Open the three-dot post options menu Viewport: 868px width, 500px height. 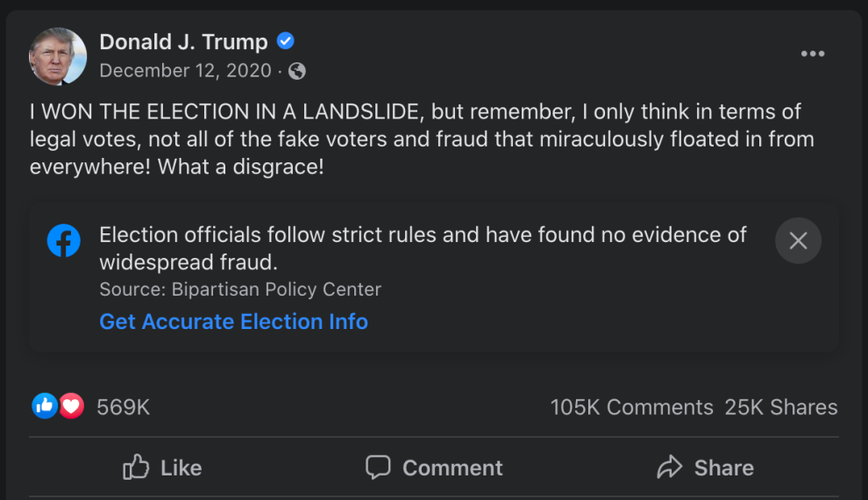click(x=812, y=54)
